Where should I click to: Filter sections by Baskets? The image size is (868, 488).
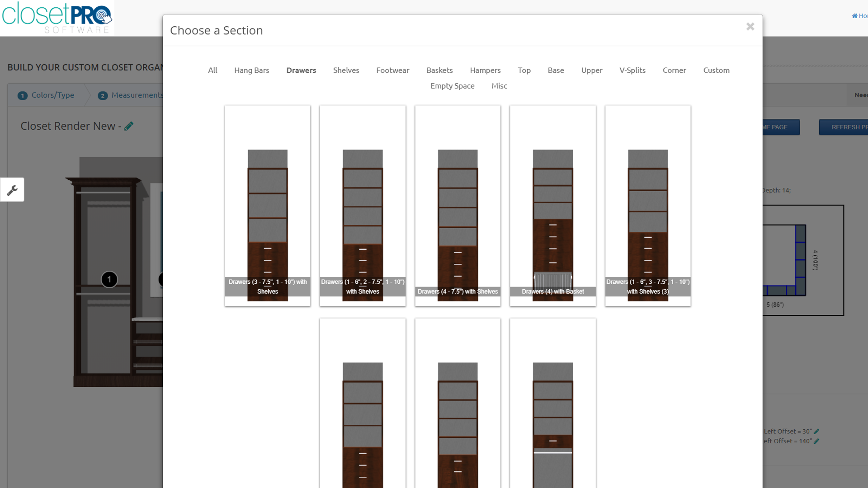(439, 70)
